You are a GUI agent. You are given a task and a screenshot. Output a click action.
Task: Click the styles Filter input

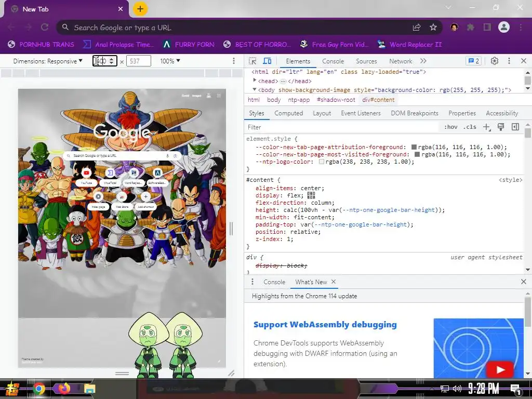(x=341, y=127)
